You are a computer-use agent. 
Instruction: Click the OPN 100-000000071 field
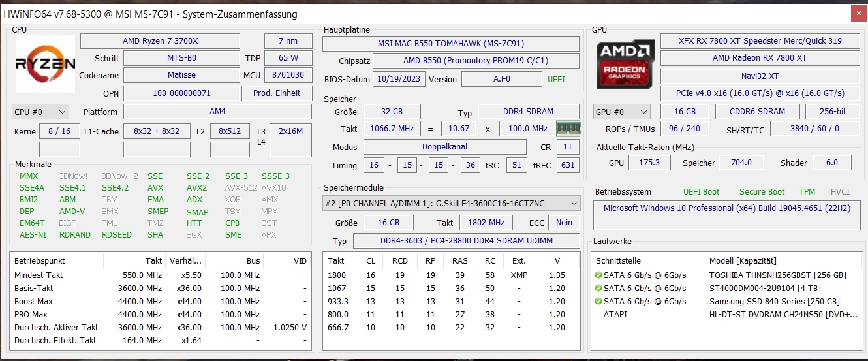tap(181, 93)
